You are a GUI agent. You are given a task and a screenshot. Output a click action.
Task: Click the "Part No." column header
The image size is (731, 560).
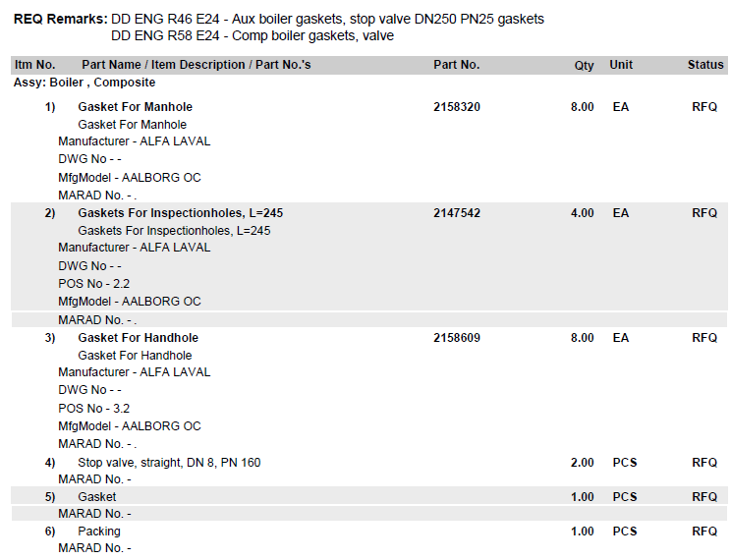pyautogui.click(x=456, y=65)
